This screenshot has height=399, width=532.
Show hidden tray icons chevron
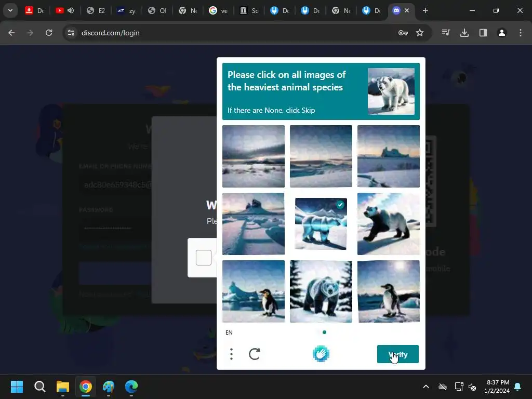click(426, 387)
